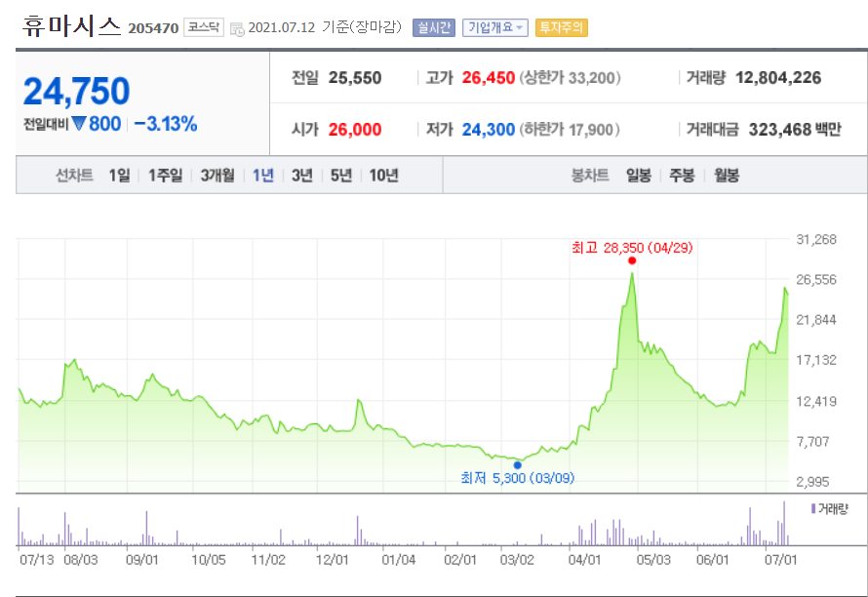Image resolution: width=868 pixels, height=597 pixels.
Task: Click the calendar clock icon beside the date
Action: tap(237, 29)
